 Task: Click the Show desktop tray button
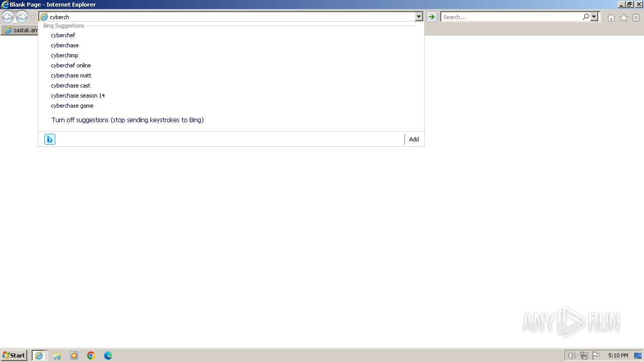point(638,355)
